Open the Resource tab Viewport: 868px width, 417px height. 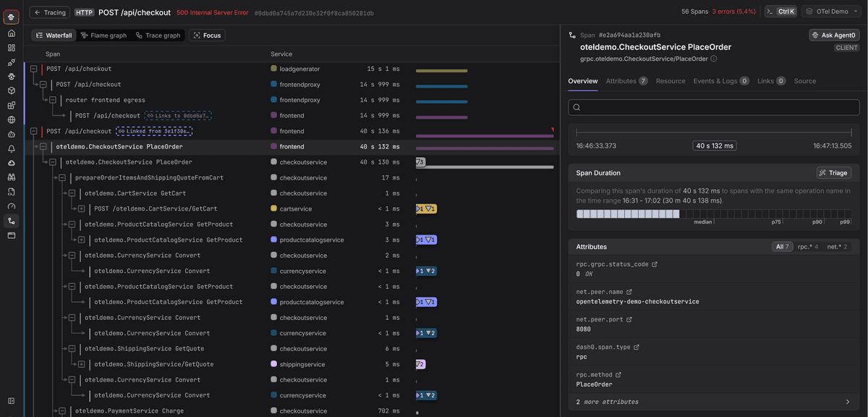click(671, 81)
